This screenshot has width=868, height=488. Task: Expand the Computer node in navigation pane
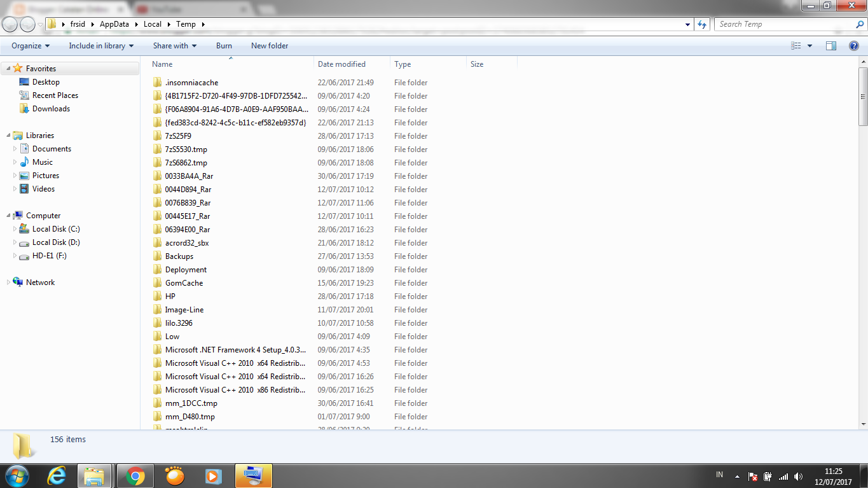pyautogui.click(x=9, y=215)
